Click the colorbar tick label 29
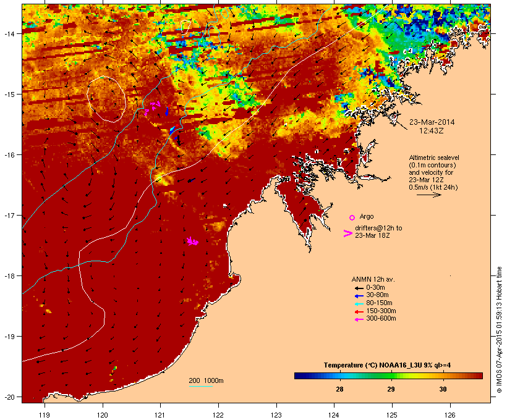 [x=391, y=389]
